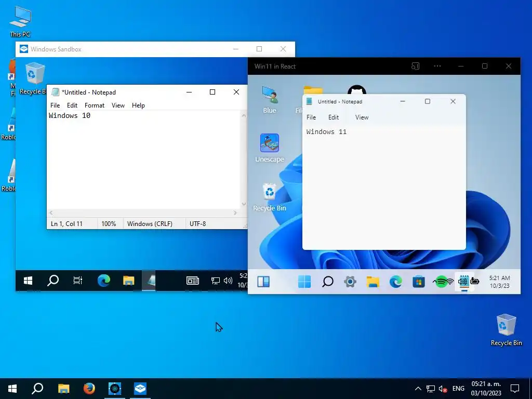Open host File Explorer taskbar icon

(63, 389)
